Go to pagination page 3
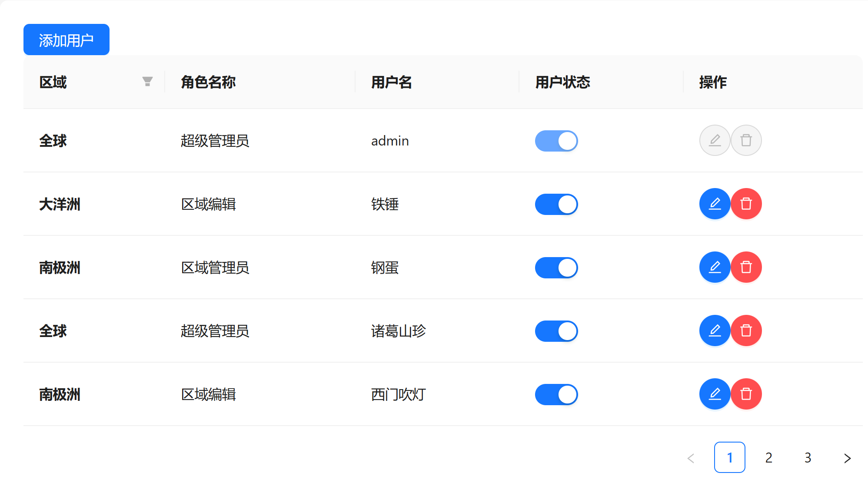868x499 pixels. (x=808, y=458)
